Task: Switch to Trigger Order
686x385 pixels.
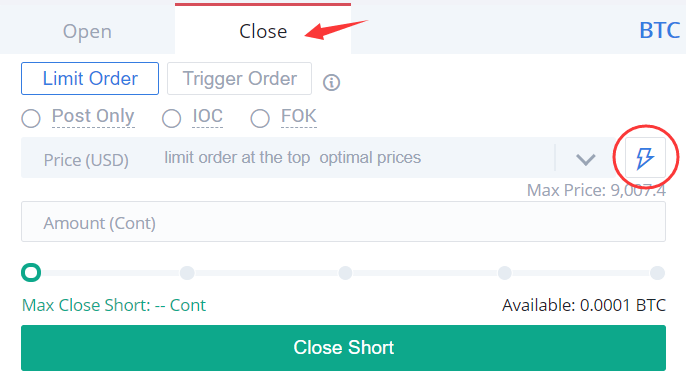Action: (x=239, y=79)
